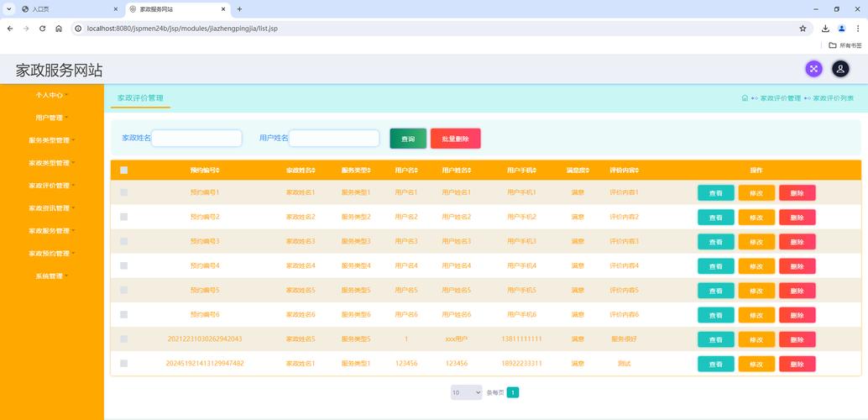868x420 pixels.
Task: Expand the 用户管理 sidebar menu
Action: 51,118
